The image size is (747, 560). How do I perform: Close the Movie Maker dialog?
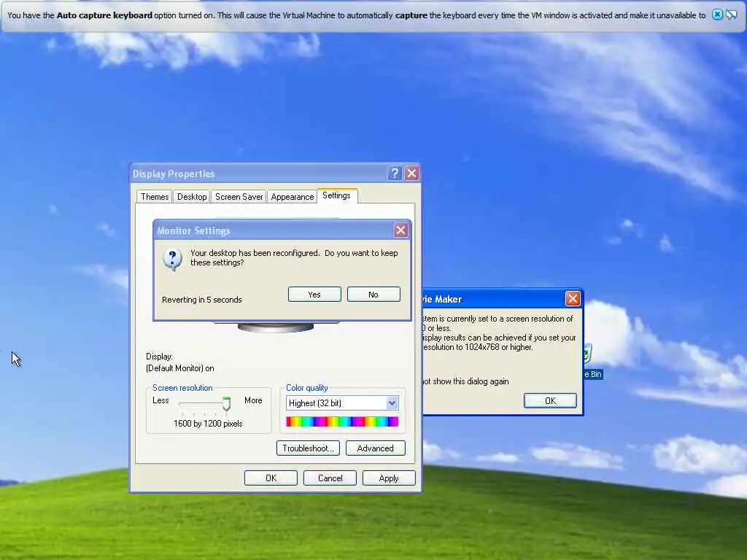click(x=573, y=298)
